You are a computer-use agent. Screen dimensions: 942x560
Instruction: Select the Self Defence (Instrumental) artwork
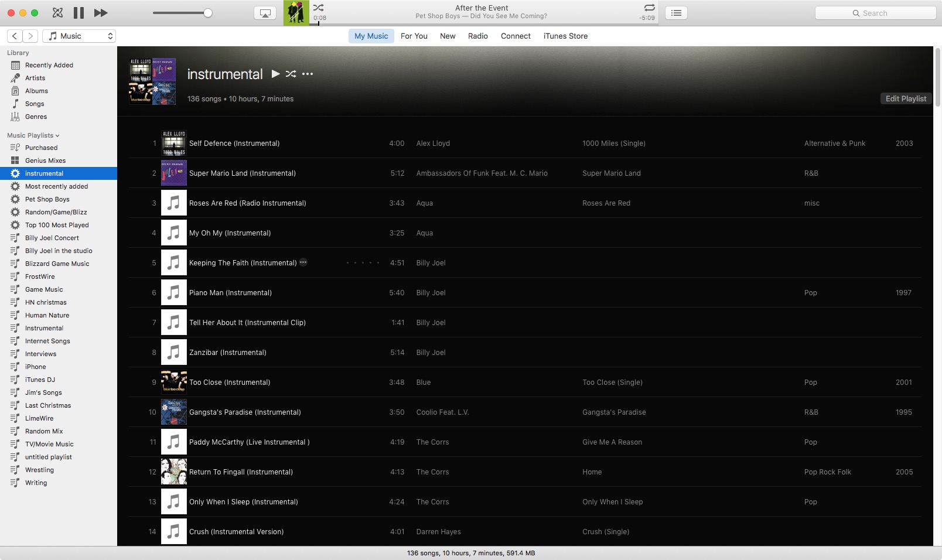[174, 143]
